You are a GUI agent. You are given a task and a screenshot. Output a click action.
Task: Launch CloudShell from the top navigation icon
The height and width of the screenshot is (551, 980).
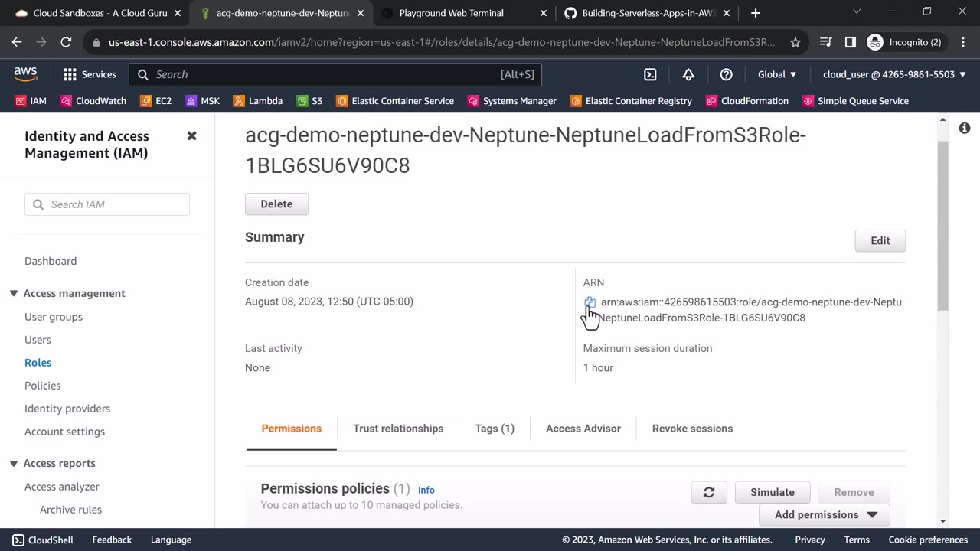click(x=650, y=74)
